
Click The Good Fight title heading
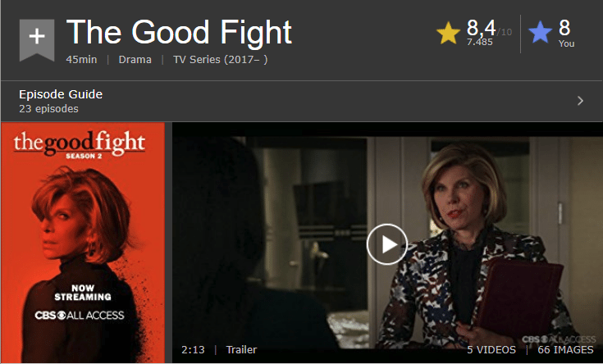point(179,32)
